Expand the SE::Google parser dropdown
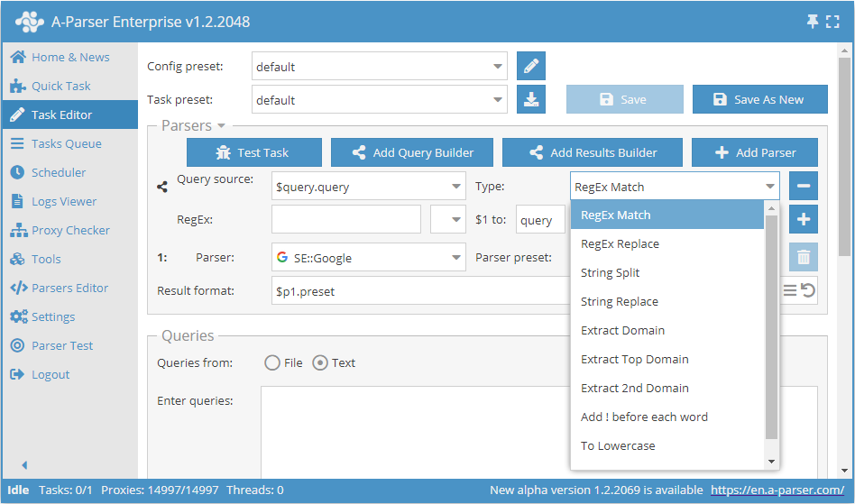Screen dimensions: 855x504 [368, 258]
